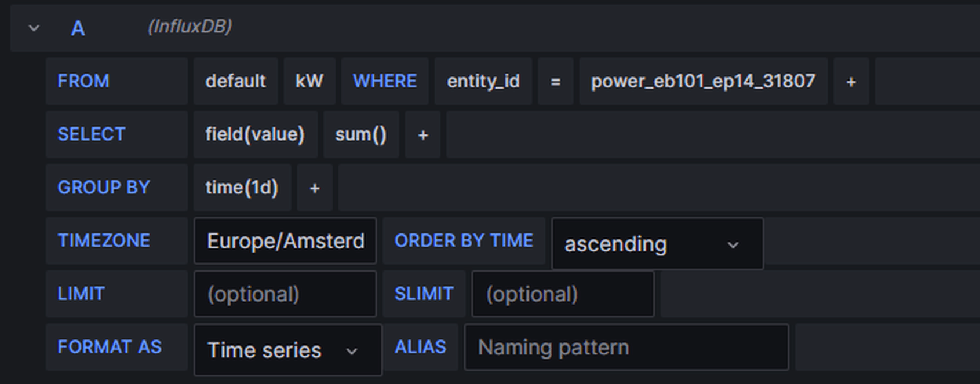Click the InfluxDB data source label
This screenshot has width=980, height=384.
[x=190, y=27]
